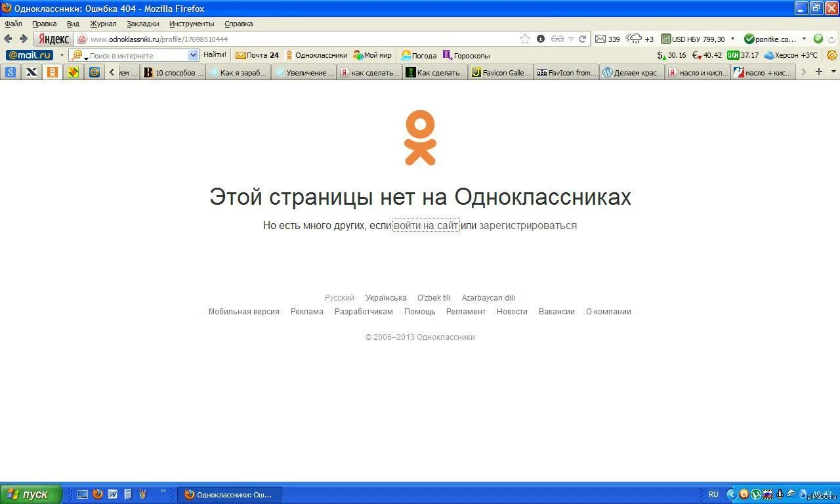Viewport: 840px width, 504px height.
Task: Click the orange Одноклассники logo
Action: coord(420,138)
